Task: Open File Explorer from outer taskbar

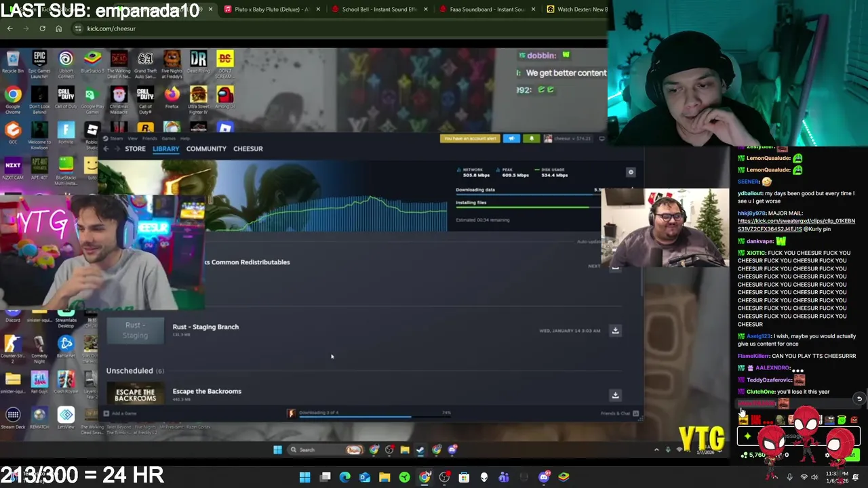Action: [x=384, y=477]
